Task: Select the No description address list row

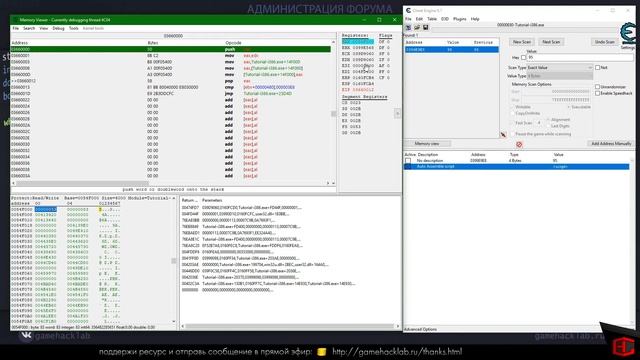Action: click(517, 161)
